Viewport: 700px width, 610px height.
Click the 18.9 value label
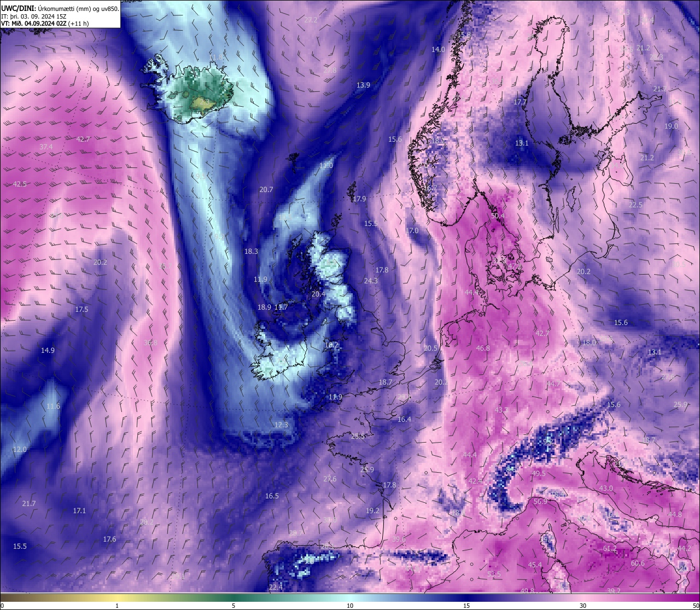[x=264, y=307]
